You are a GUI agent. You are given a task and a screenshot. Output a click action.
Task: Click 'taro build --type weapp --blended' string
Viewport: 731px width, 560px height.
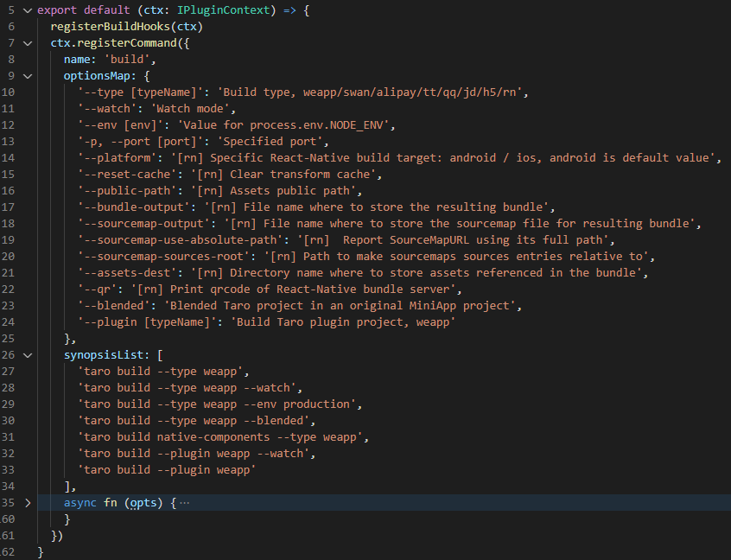click(194, 421)
